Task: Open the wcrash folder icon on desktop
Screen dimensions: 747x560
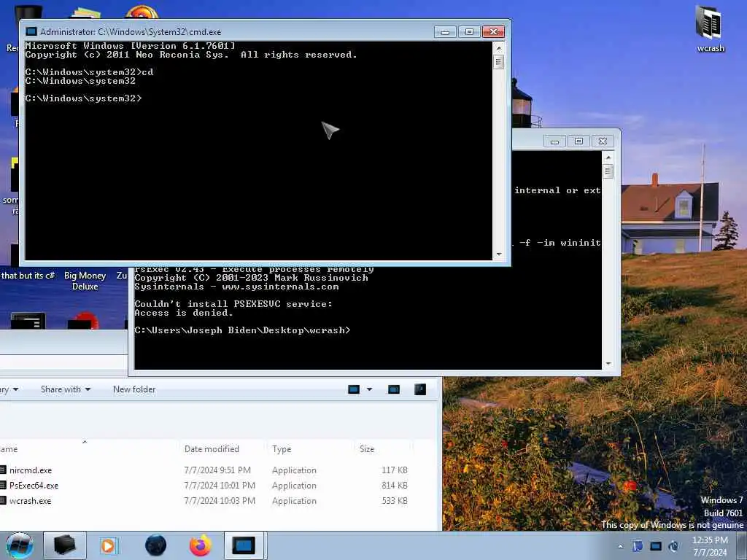Action: point(710,28)
